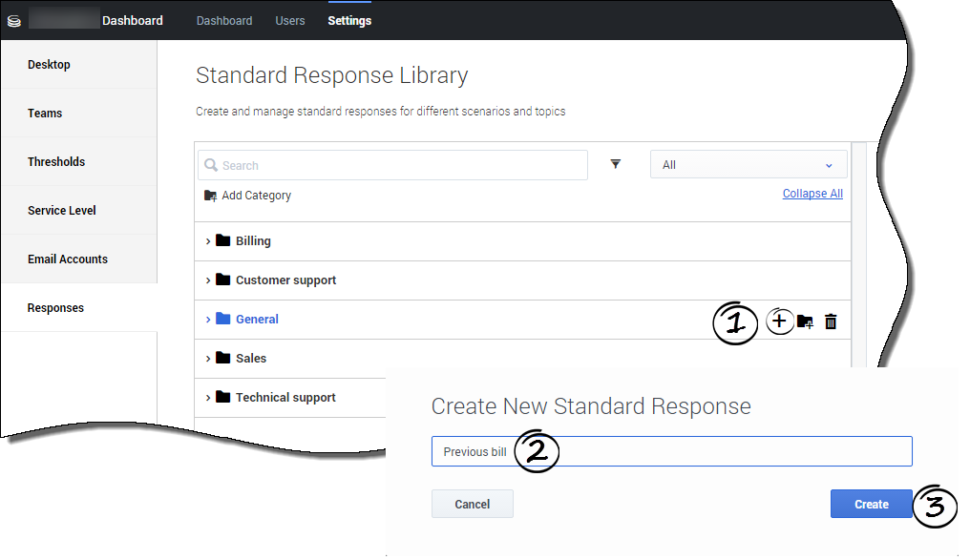The width and height of the screenshot is (970, 560).
Task: Click the Billing folder icon
Action: coord(223,240)
